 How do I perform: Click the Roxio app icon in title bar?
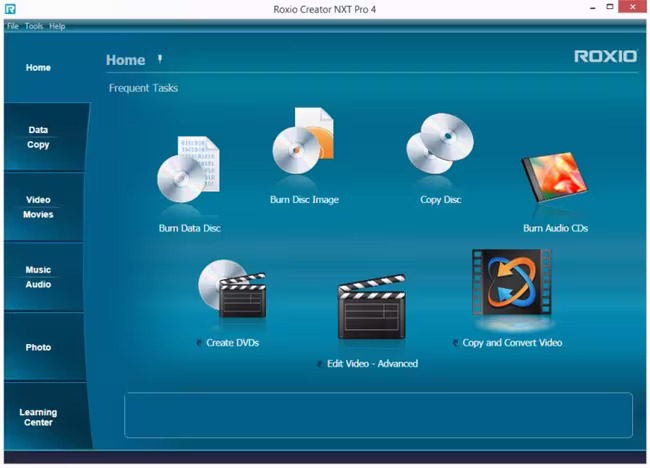10,9
